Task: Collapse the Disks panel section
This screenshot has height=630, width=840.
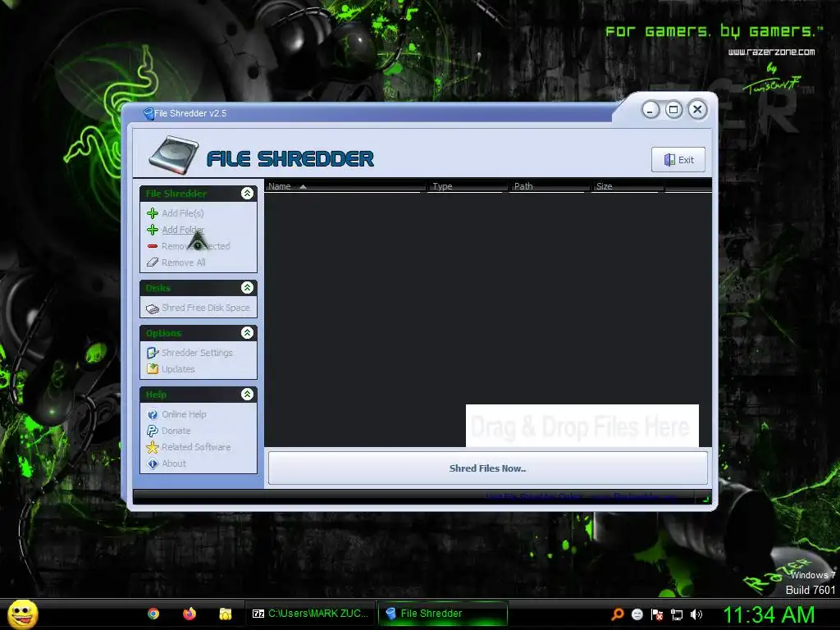Action: coord(247,288)
